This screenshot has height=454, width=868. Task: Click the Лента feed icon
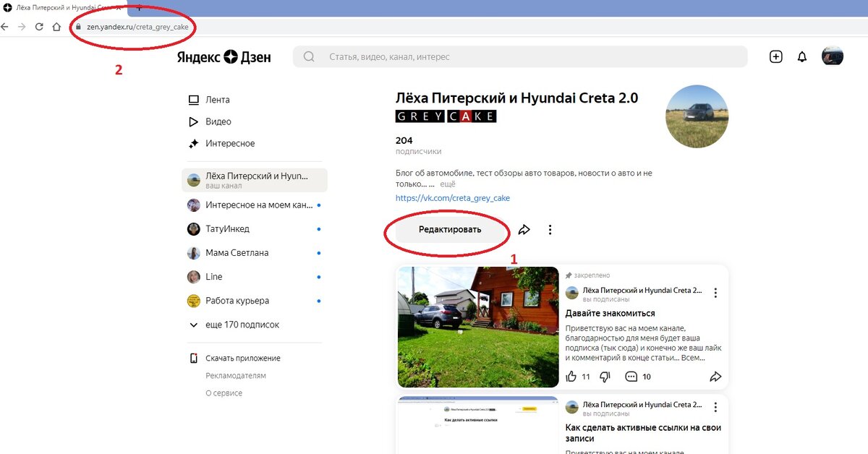(x=193, y=100)
